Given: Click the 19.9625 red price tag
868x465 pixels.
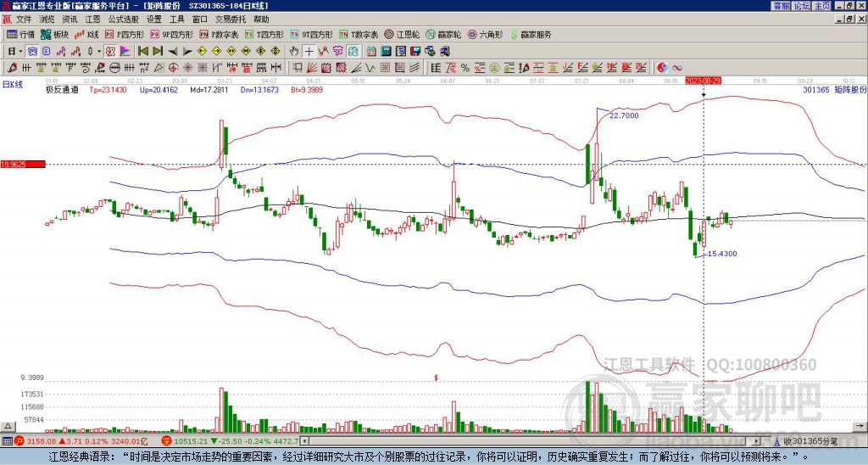Looking at the screenshot, I should tap(23, 165).
